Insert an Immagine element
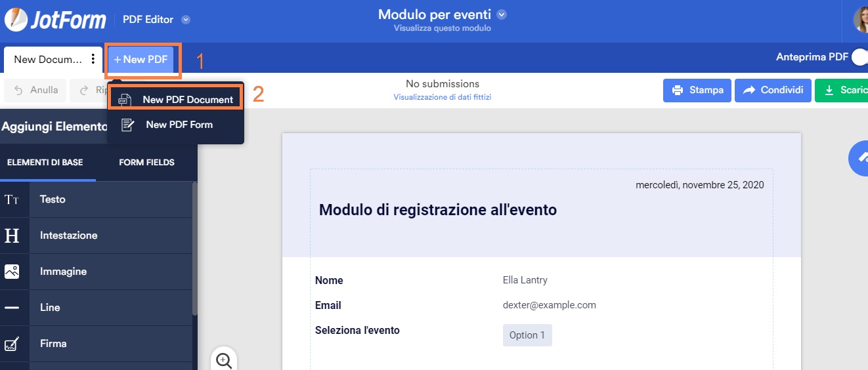The width and height of the screenshot is (868, 370). pos(63,272)
